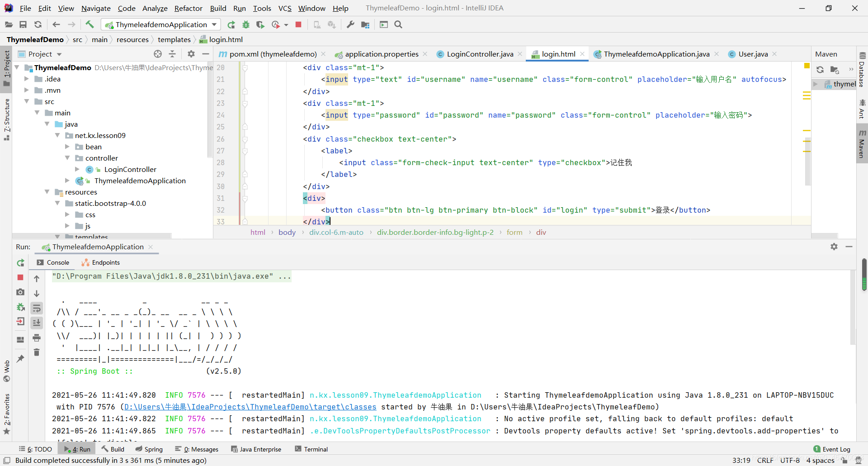Viewport: 868px width, 466px height.
Task: Click Reload Maven projects icon
Action: (820, 70)
